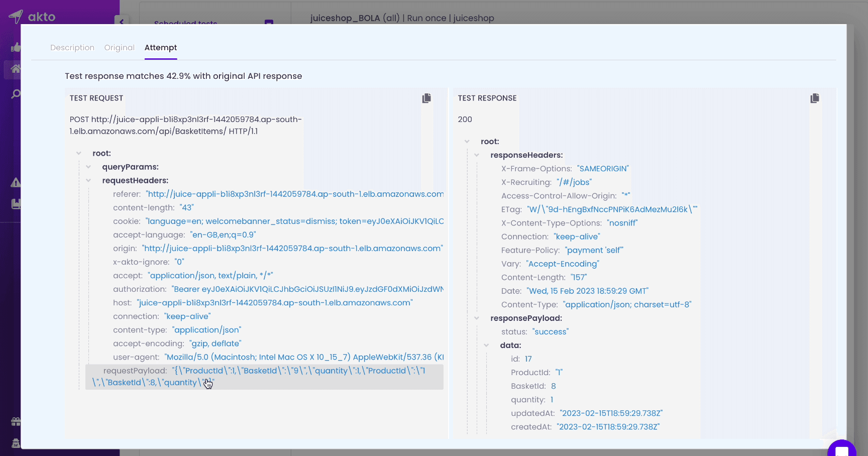Select the content-length "43" value
Image resolution: width=868 pixels, height=456 pixels.
[187, 207]
